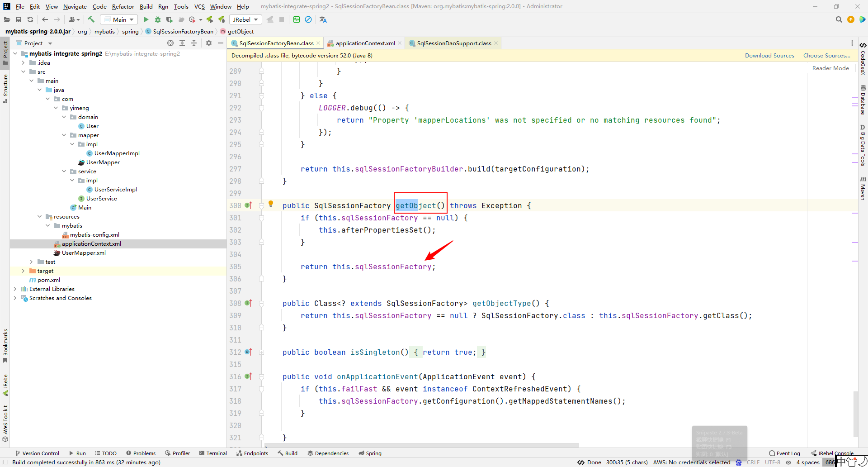This screenshot has width=868, height=467.
Task: Click the blue no-entry circle icon in toolbar
Action: pos(308,19)
